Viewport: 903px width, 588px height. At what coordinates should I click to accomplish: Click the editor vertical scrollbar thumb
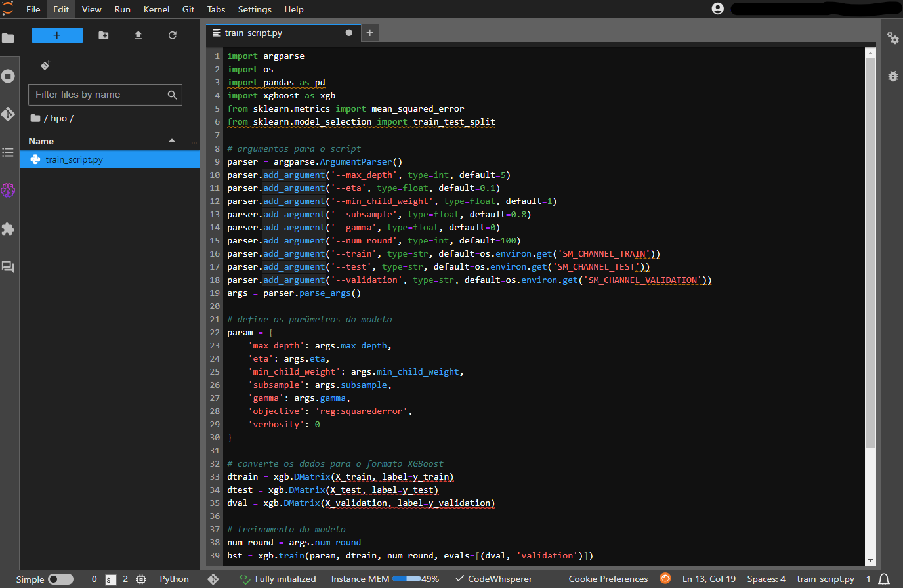pos(871,253)
